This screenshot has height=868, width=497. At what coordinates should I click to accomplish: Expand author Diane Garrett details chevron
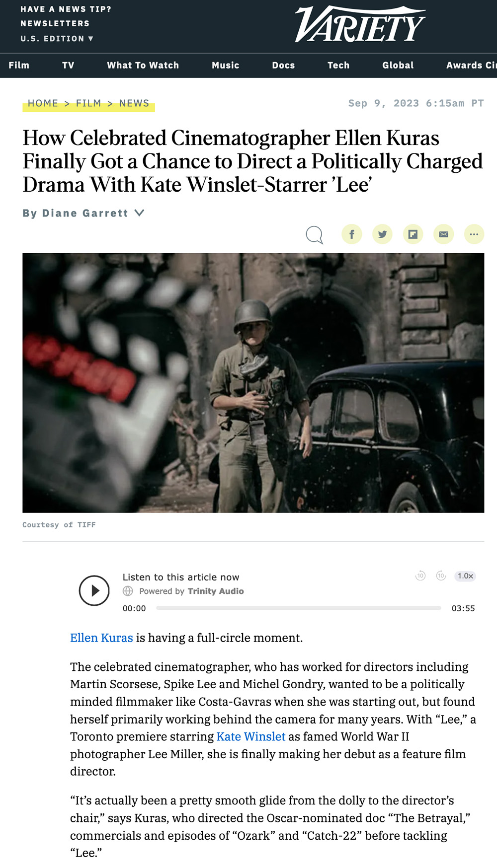(x=139, y=213)
